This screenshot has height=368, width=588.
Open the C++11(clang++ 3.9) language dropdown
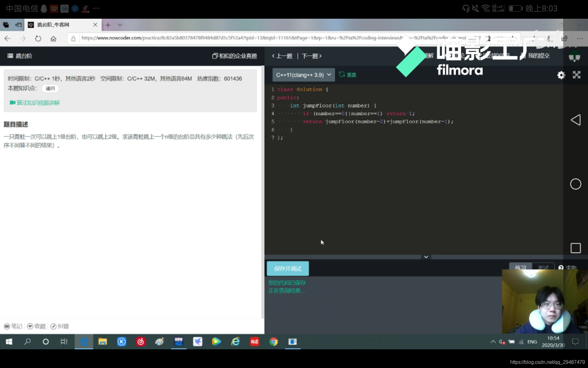pos(303,75)
